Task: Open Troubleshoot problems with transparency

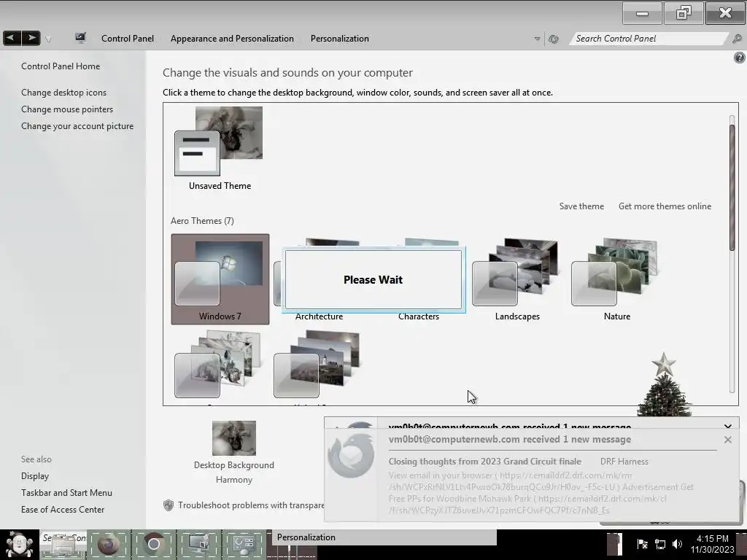Action: click(x=251, y=505)
